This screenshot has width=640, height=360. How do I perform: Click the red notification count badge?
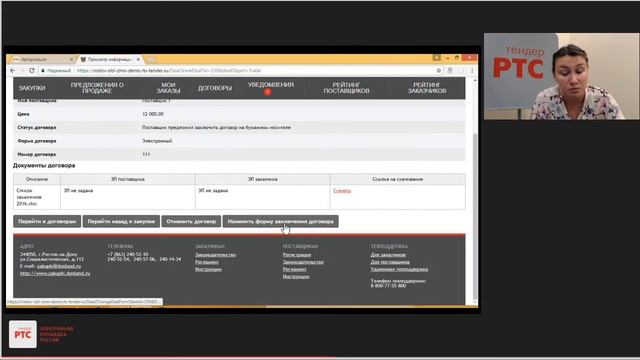pyautogui.click(x=267, y=92)
